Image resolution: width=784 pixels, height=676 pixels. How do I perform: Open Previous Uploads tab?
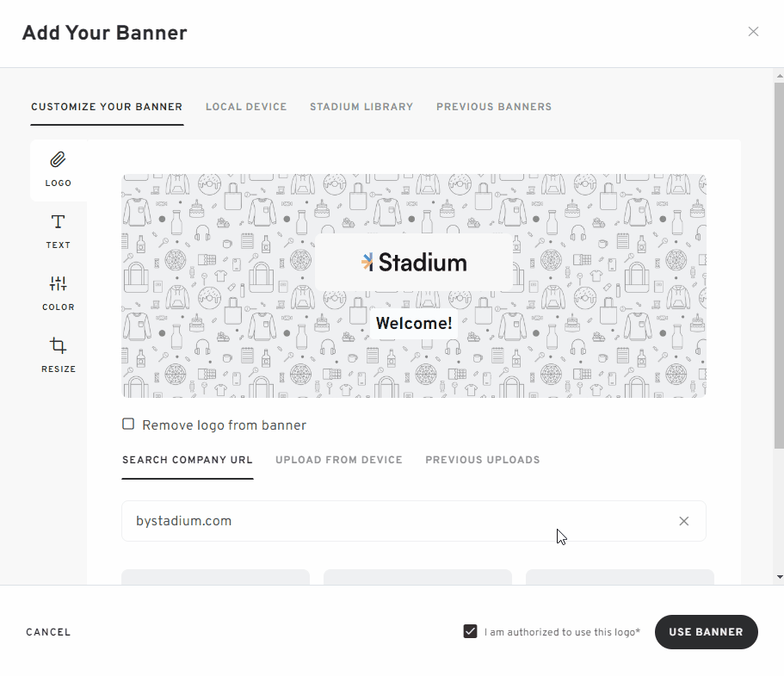[x=483, y=460]
